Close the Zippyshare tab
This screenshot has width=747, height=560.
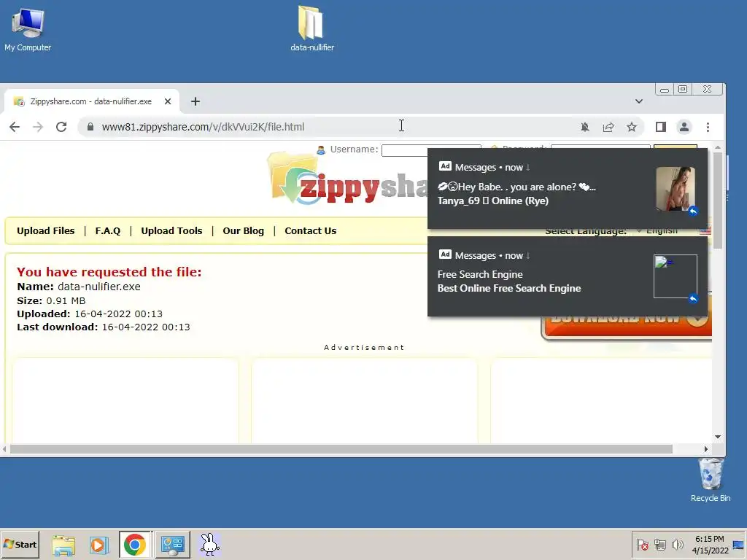(x=168, y=101)
